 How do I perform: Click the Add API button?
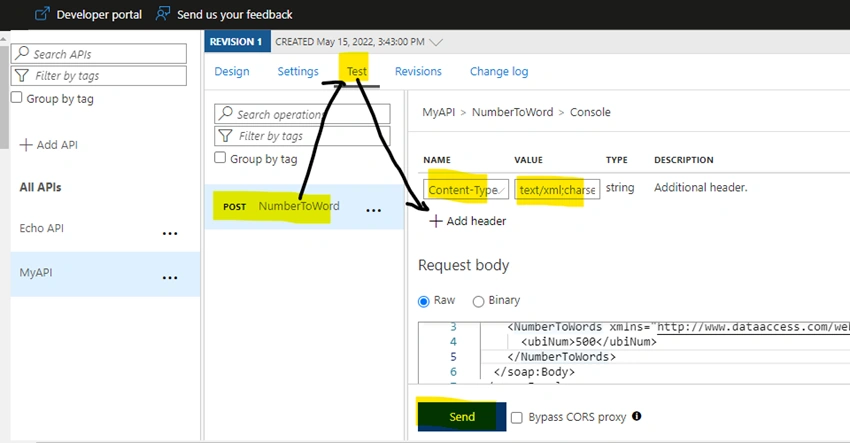tap(49, 145)
